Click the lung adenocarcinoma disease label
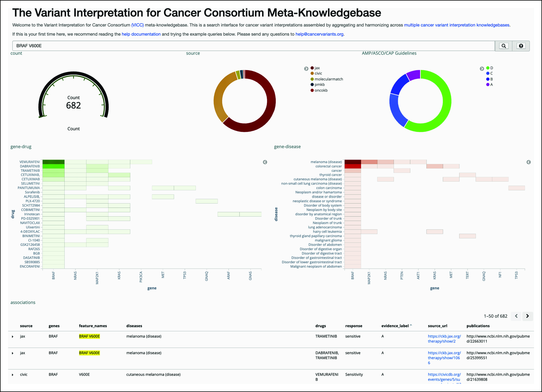This screenshot has width=542, height=392. click(x=325, y=227)
